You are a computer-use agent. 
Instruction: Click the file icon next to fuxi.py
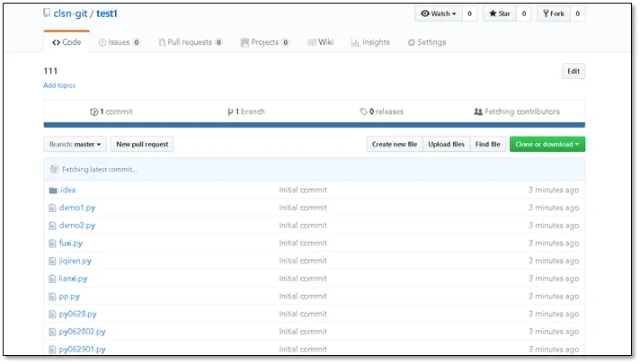[52, 244]
